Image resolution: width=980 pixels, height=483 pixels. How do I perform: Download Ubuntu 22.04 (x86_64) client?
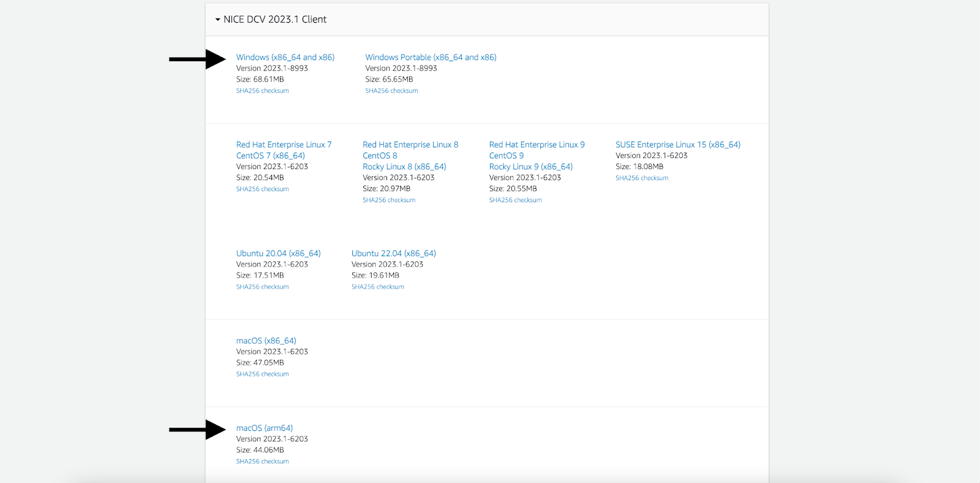pyautogui.click(x=394, y=254)
